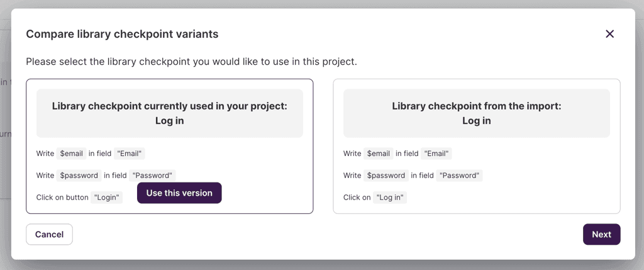Click $password variable in import card
This screenshot has height=270, width=644.
point(386,176)
